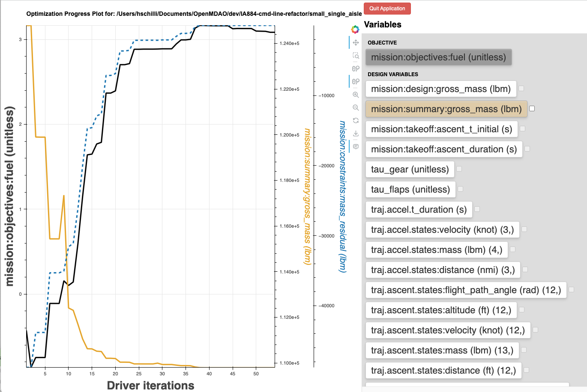Click the Bokeh logo icon
Screen dimensions: 587x392
355,30
